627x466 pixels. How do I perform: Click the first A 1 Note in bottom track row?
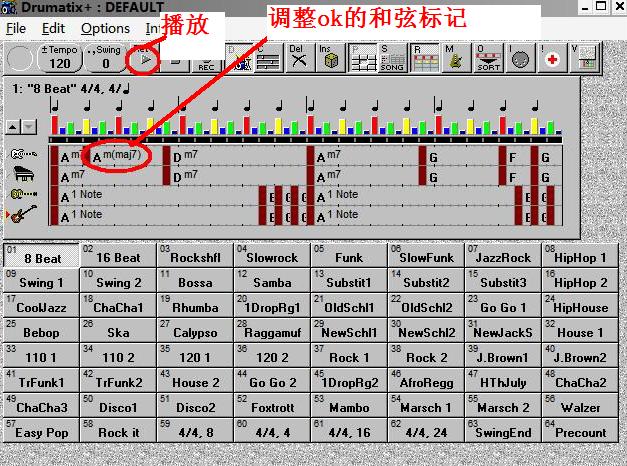pyautogui.click(x=82, y=216)
